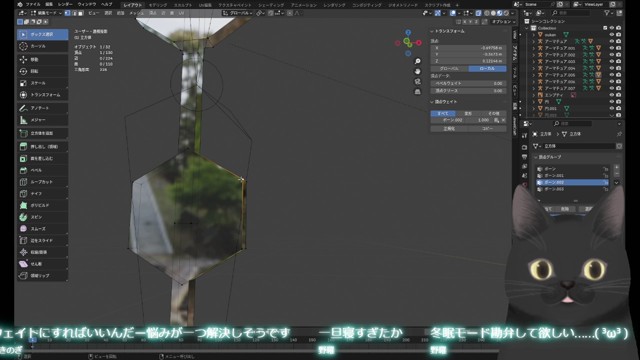
Task: Open the outliner filter dropdown
Action: (x=609, y=13)
